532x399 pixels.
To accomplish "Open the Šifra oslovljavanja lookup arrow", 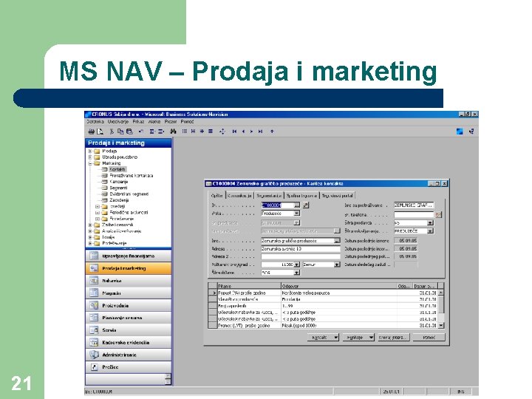I will tap(430, 231).
